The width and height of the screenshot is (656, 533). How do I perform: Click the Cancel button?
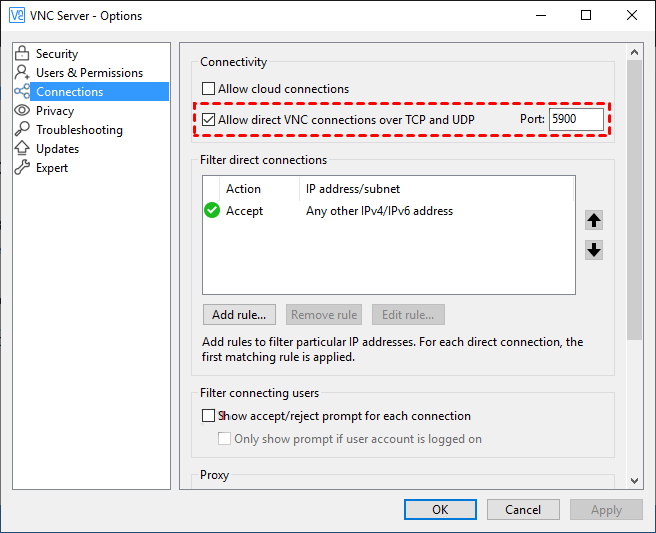tap(523, 509)
